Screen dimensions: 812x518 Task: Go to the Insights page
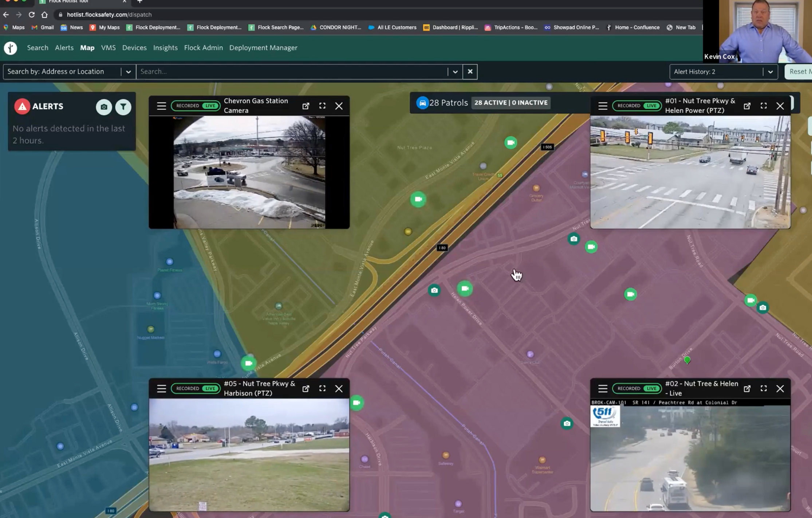(x=165, y=48)
